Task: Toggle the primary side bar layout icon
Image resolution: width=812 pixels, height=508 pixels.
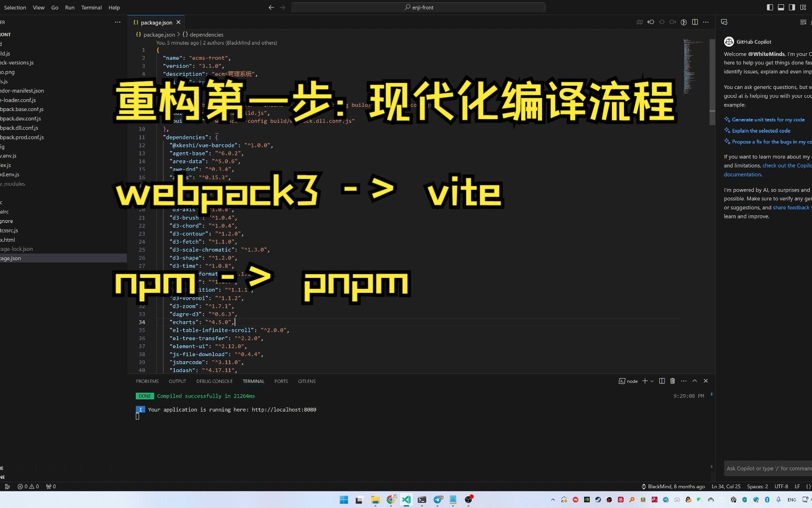Action: pyautogui.click(x=770, y=8)
